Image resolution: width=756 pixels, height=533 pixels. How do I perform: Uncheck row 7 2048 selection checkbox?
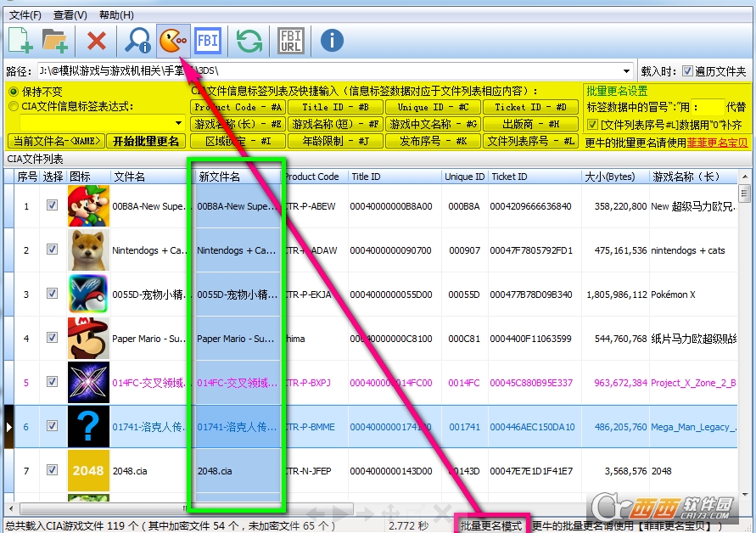52,469
